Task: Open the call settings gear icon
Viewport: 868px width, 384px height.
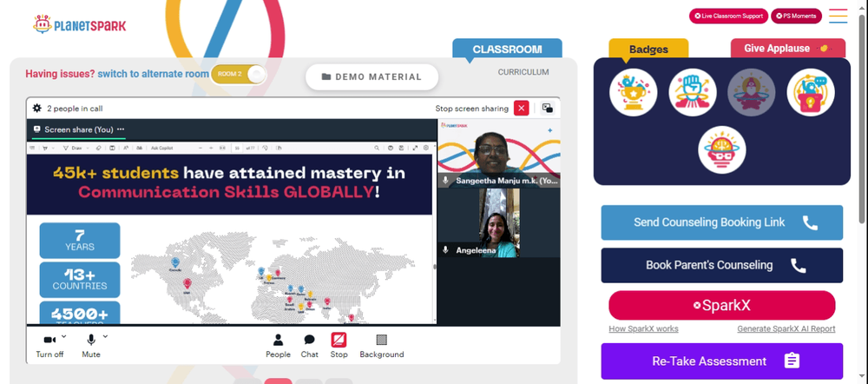Action: coord(37,108)
